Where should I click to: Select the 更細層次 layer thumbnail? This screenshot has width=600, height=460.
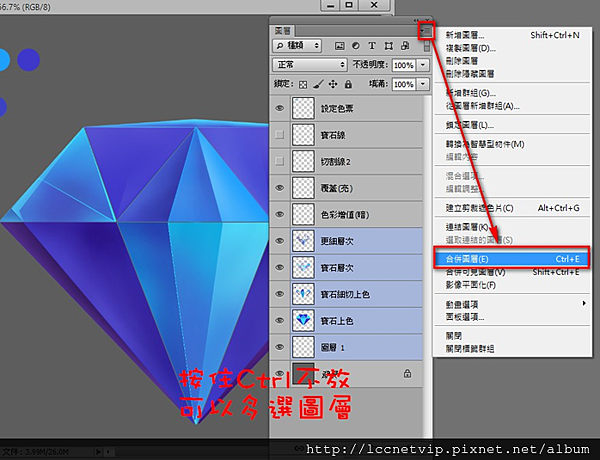[x=303, y=241]
